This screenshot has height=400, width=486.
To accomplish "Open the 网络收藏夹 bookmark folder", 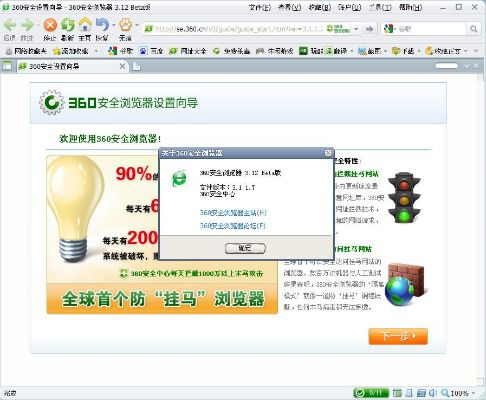I will (x=26, y=51).
